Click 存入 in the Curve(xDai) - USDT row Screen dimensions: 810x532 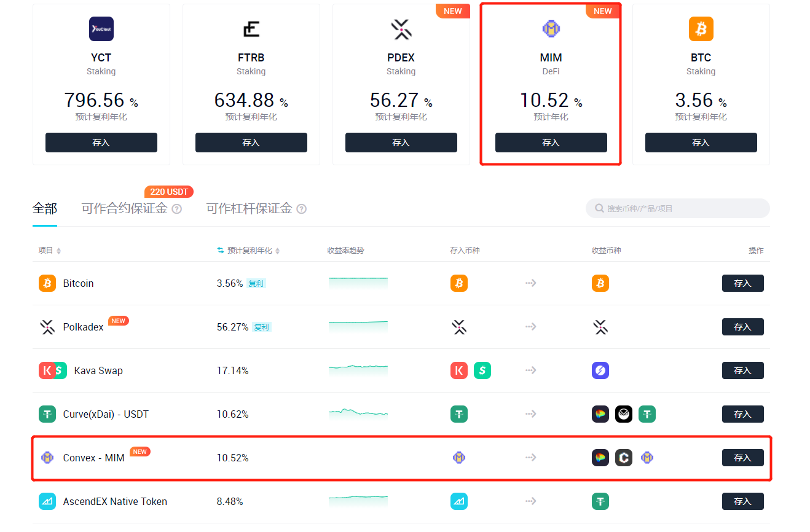743,414
